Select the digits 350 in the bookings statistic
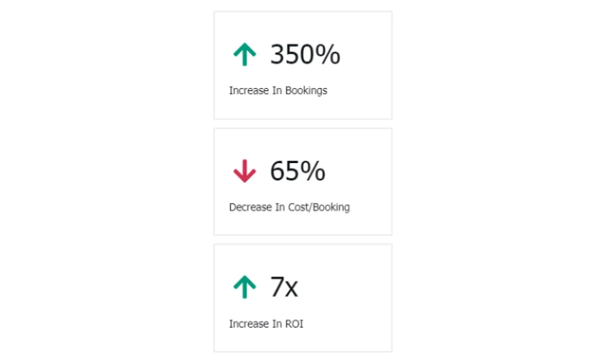Viewport: 607px width, 364px height. 292,55
